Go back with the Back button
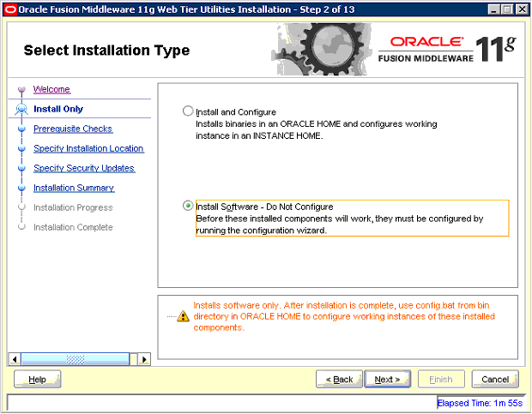 pyautogui.click(x=339, y=379)
